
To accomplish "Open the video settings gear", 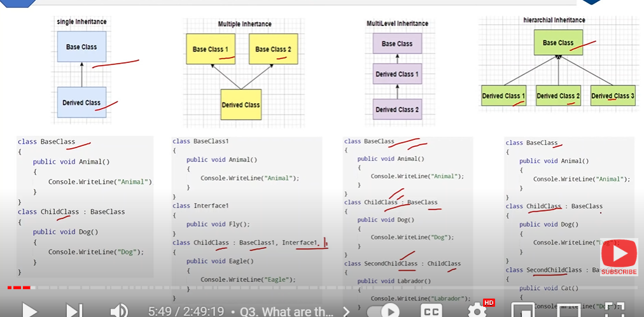I will 477,311.
